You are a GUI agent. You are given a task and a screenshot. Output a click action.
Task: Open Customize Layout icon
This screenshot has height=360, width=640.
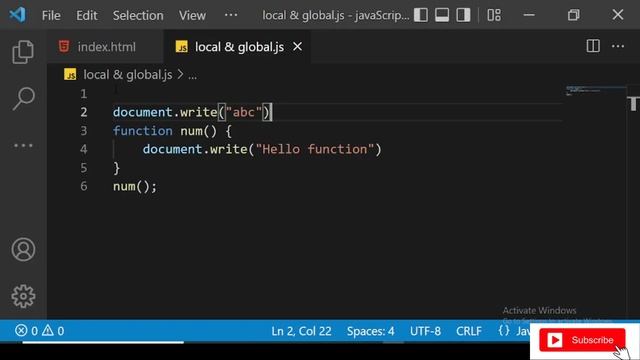pyautogui.click(x=494, y=15)
